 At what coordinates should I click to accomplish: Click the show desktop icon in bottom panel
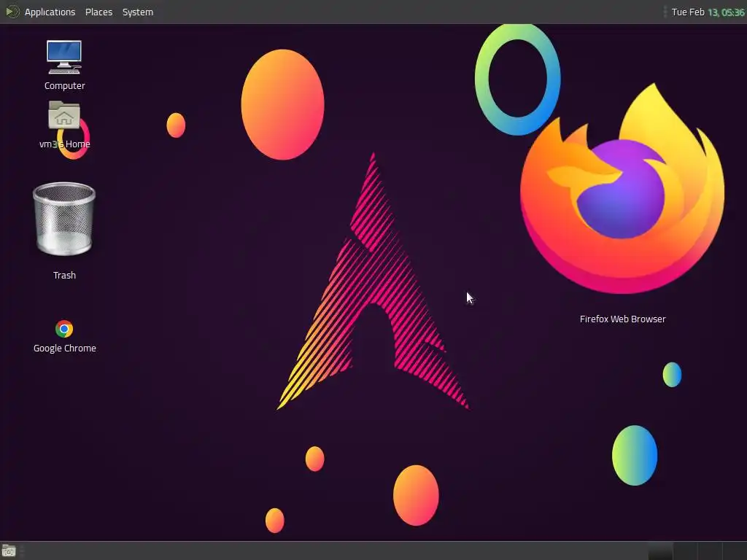click(9, 551)
